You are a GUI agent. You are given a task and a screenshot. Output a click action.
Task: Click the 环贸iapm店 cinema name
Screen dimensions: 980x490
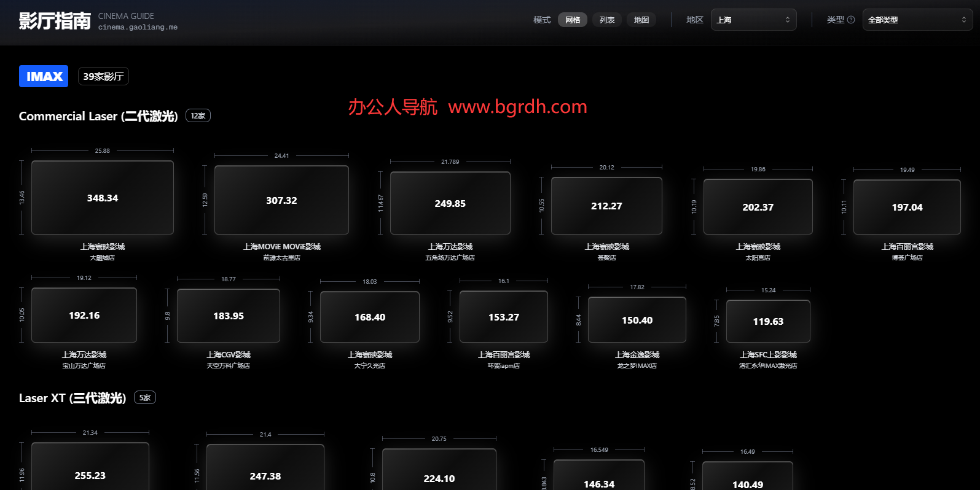[504, 366]
